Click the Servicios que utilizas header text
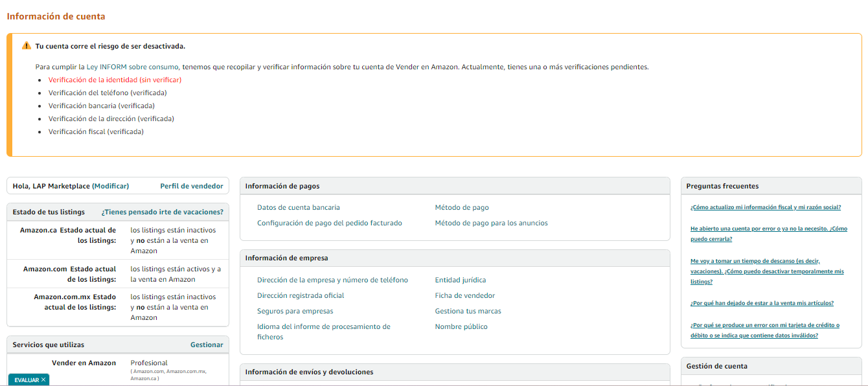Screen dimensions: 868x386 (49, 345)
